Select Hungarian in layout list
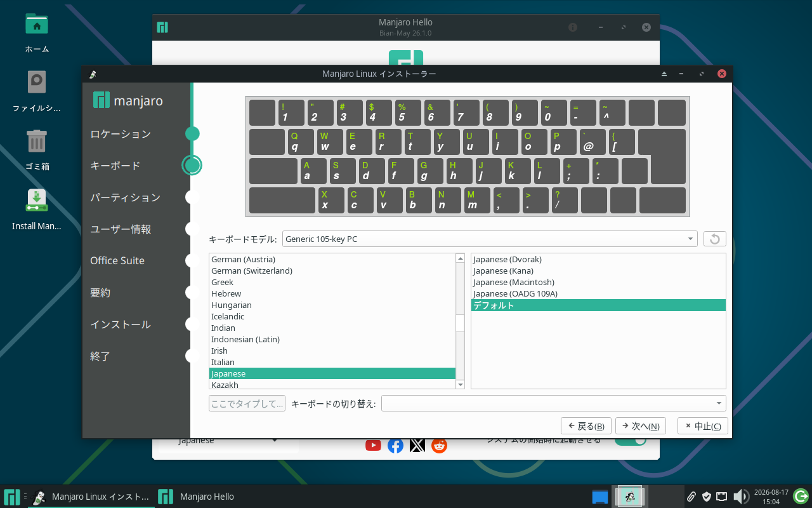This screenshot has height=508, width=812. 332,305
